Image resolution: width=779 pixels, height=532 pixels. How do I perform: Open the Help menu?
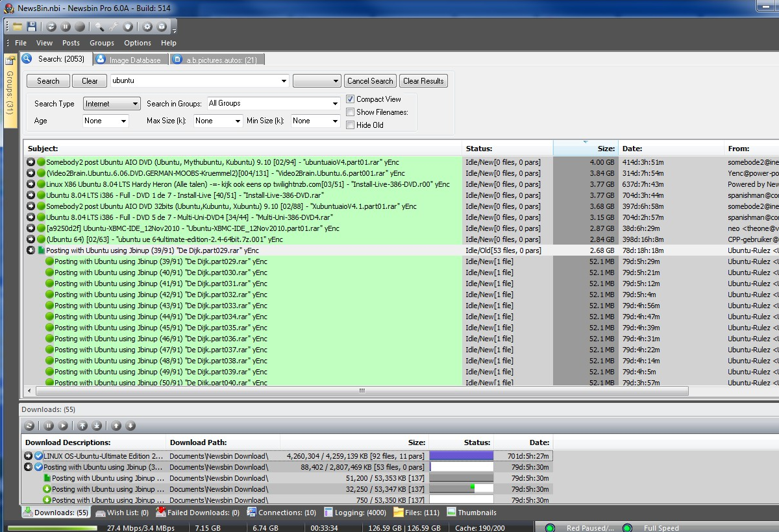point(169,43)
